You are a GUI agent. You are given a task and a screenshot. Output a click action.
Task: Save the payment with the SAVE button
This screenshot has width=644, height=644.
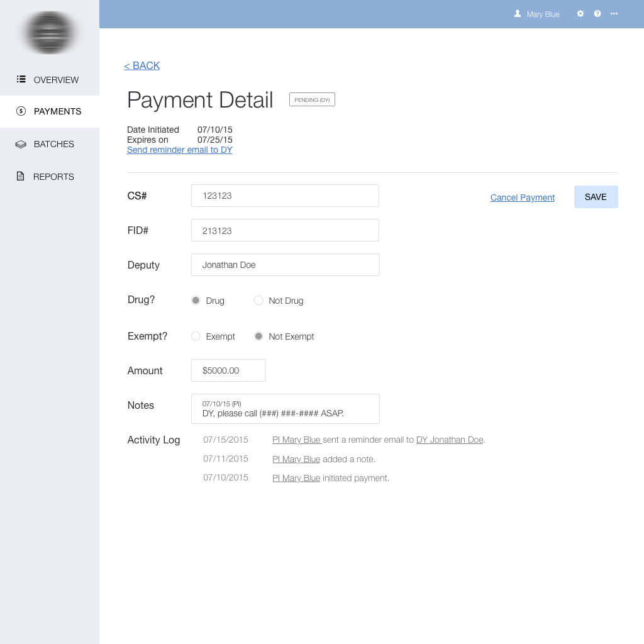tap(596, 197)
